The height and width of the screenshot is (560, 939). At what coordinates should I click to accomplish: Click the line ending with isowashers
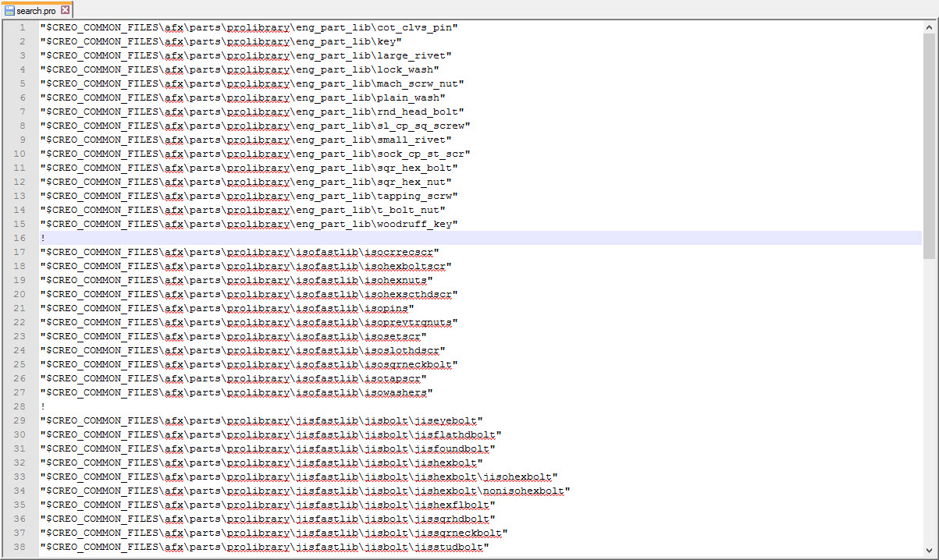237,392
